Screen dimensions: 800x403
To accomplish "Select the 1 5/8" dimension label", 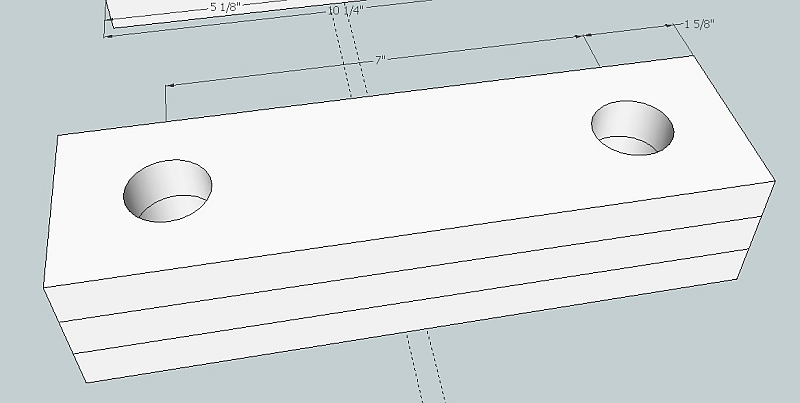I will point(699,24).
